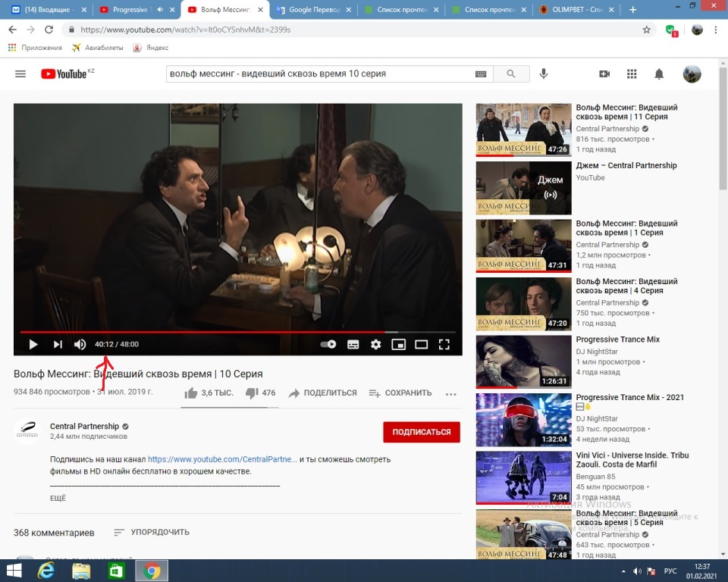Click the browser address bar URL
728x582 pixels.
pyautogui.click(x=186, y=30)
